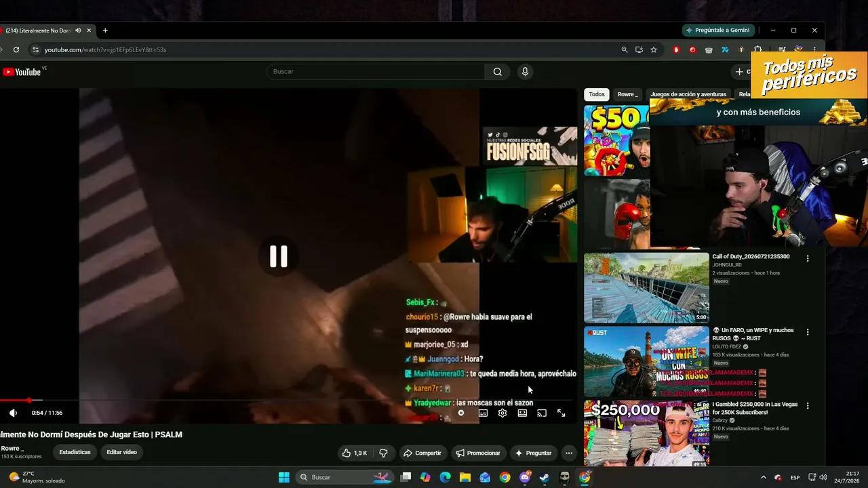The height and width of the screenshot is (488, 868).
Task: Open options menu for Call of Duty video
Action: tap(808, 258)
